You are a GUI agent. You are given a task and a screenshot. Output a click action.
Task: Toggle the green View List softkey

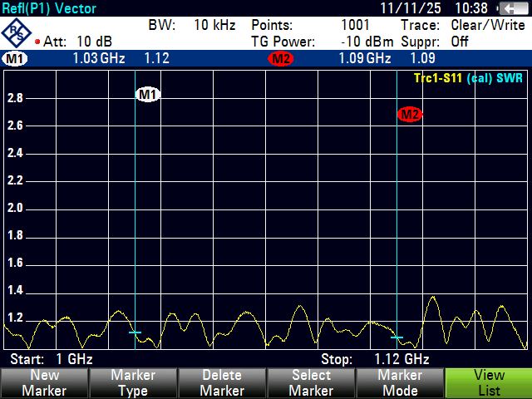point(489,383)
